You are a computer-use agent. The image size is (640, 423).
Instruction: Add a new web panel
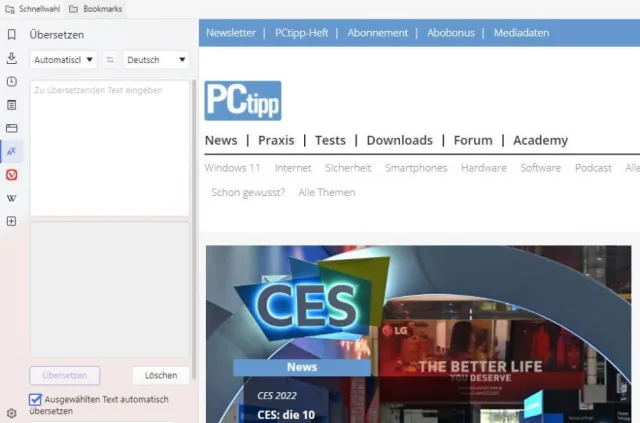point(11,221)
